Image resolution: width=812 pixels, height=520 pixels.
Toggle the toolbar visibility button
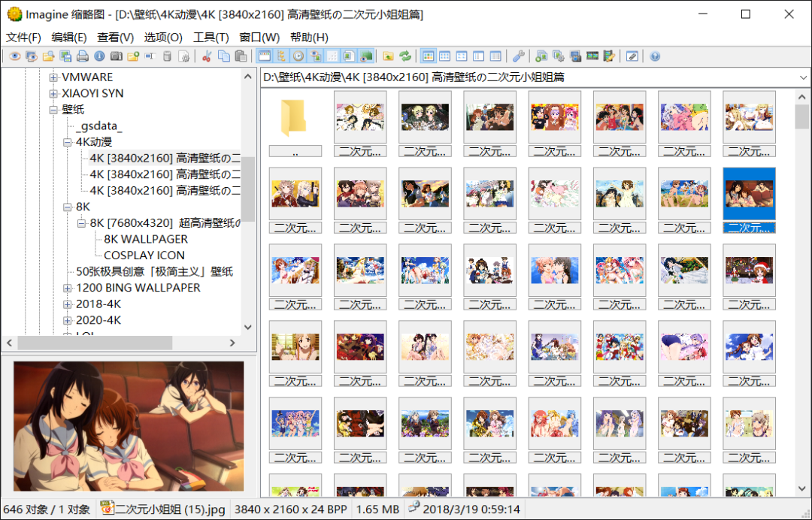click(x=264, y=56)
